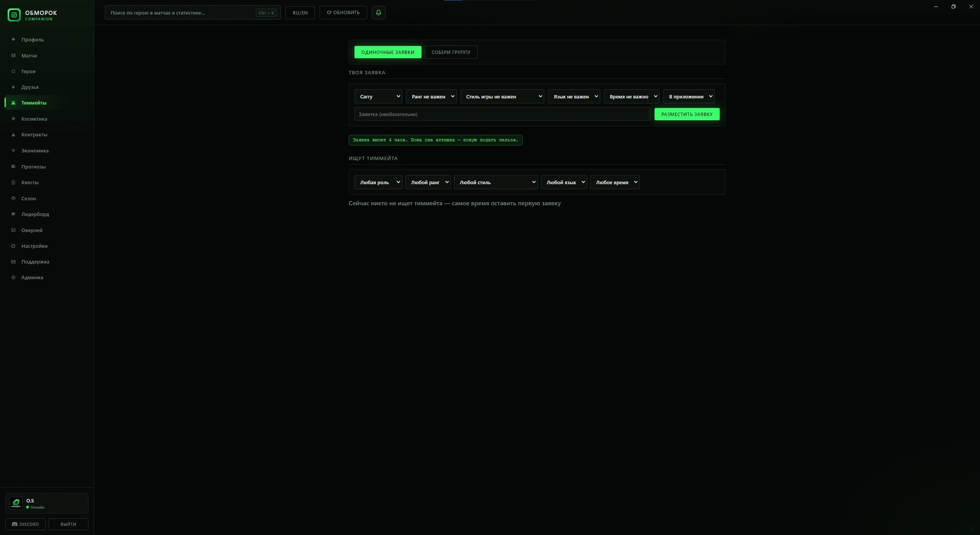Image resolution: width=980 pixels, height=535 pixels.
Task: Expand the Любой стиль filter
Action: pyautogui.click(x=496, y=182)
